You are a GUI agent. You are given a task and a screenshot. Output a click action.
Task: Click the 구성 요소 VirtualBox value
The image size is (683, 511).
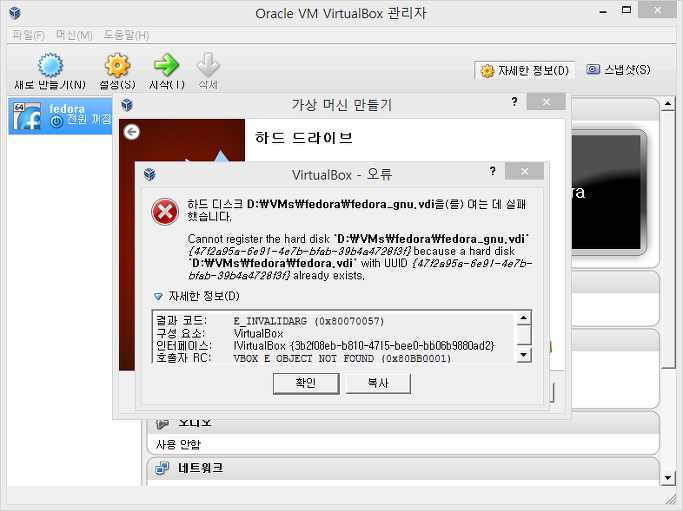point(259,334)
